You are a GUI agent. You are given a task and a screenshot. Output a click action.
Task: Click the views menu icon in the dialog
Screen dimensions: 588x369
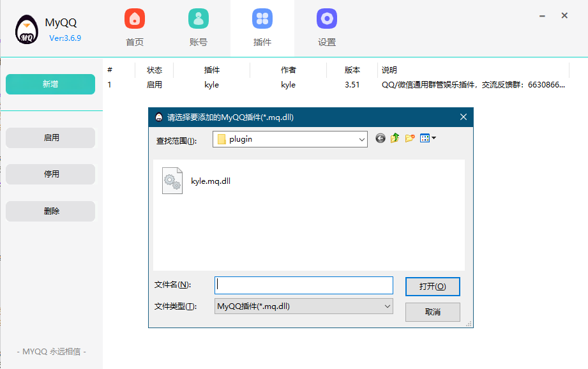click(424, 139)
